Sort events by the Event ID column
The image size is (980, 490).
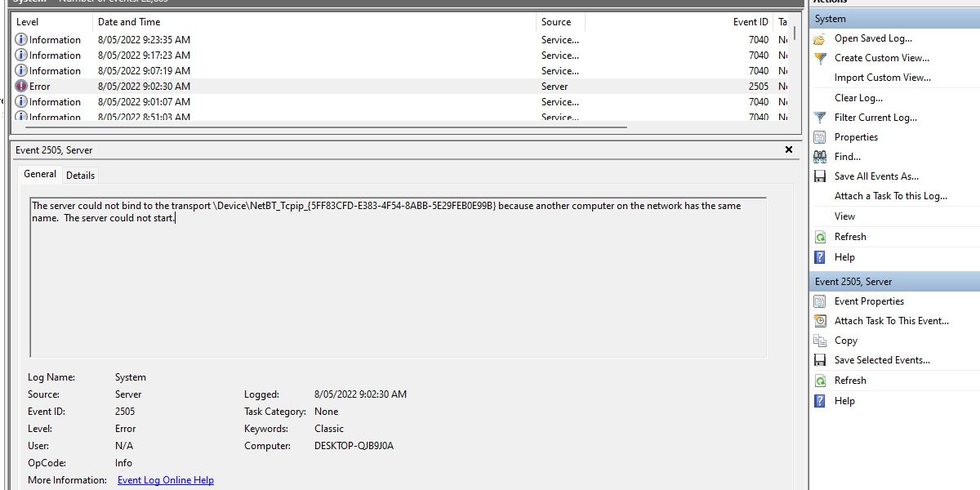(751, 22)
